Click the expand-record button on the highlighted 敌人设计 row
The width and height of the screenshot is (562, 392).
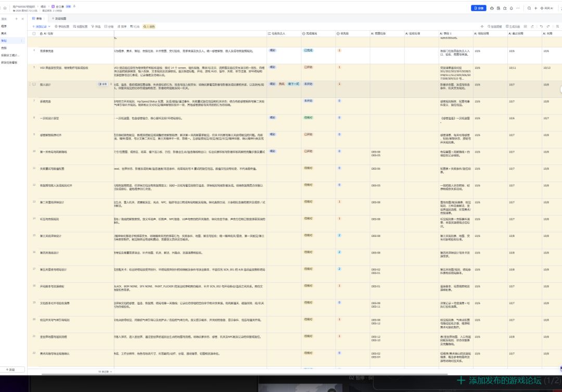(103, 84)
